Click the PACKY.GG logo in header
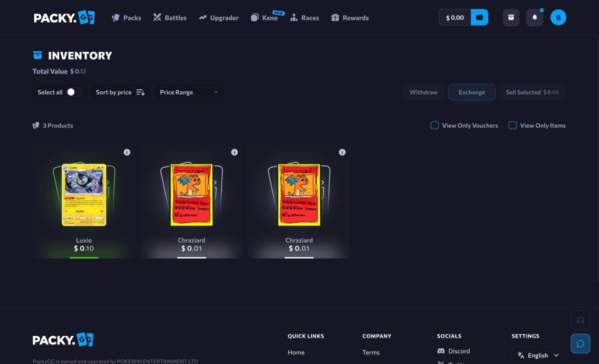Screen dimensions: 599x364 click(64, 18)
